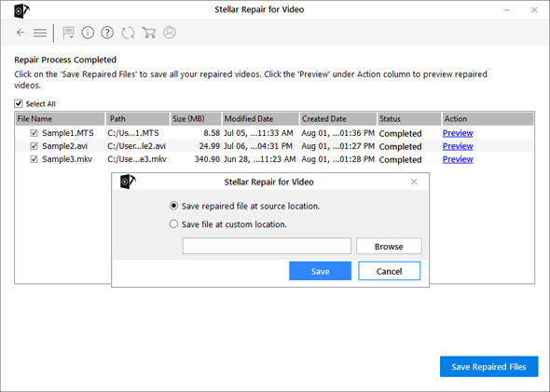550x392 pixels.
Task: Click created date 'Aug 01, ...01:27 PM'
Action: (x=337, y=146)
